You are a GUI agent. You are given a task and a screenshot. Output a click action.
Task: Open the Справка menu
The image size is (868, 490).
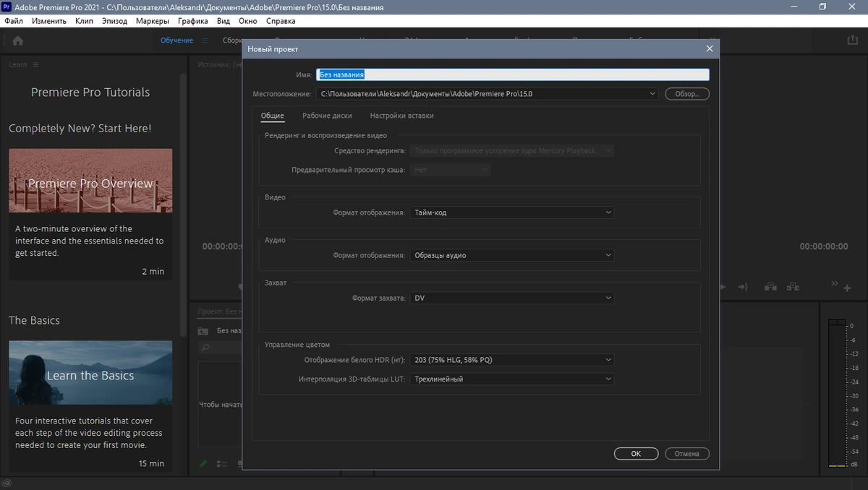(281, 21)
